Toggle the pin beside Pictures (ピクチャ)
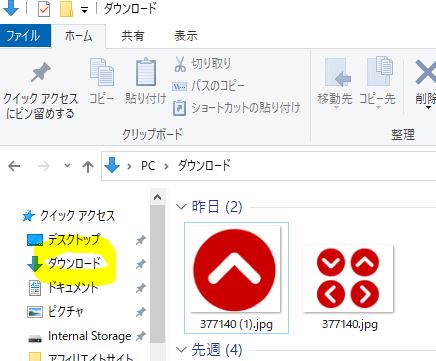436x361 pixels. 141,312
